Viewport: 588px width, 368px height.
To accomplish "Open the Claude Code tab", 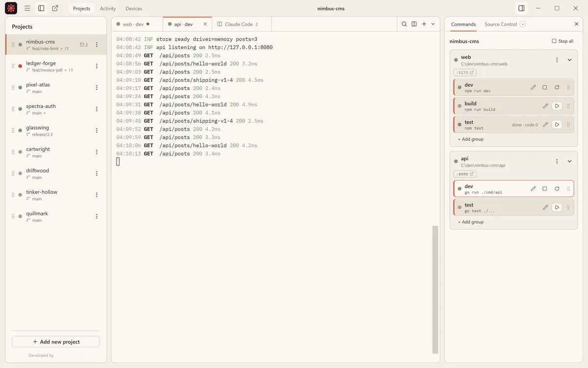I will [242, 24].
